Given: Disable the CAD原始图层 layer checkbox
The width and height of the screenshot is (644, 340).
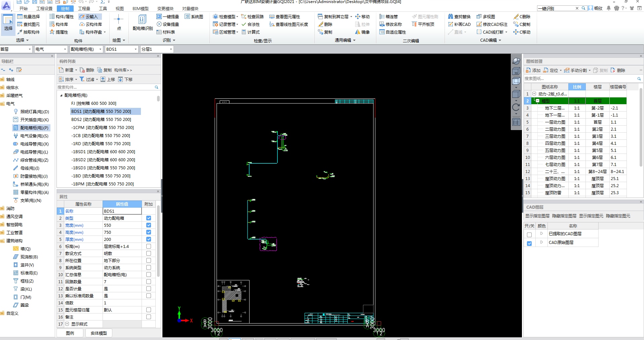Looking at the screenshot, I should point(529,243).
